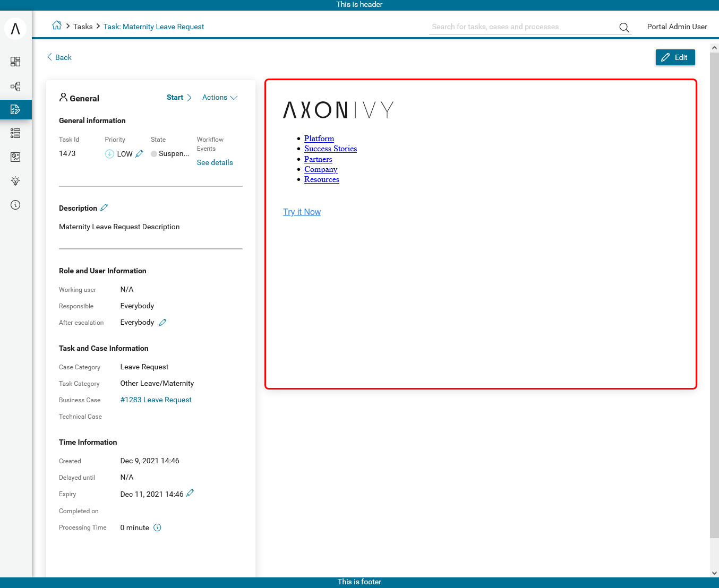719x588 pixels.
Task: Select Tasks in the breadcrumb
Action: 83,27
